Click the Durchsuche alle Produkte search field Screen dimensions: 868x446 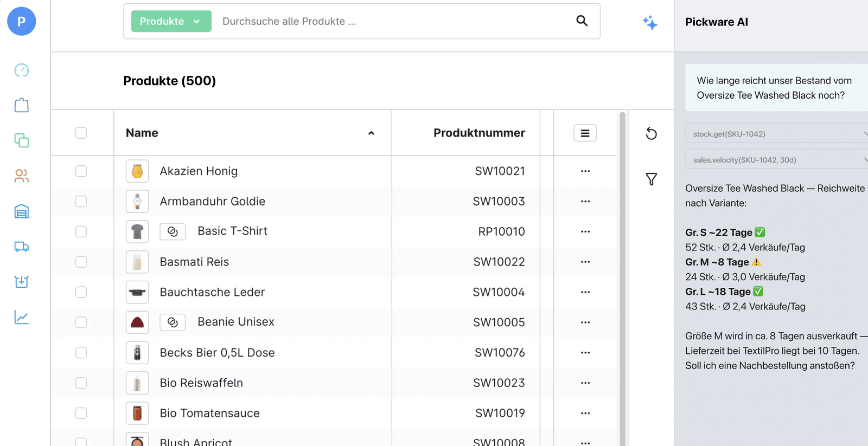[x=391, y=21]
